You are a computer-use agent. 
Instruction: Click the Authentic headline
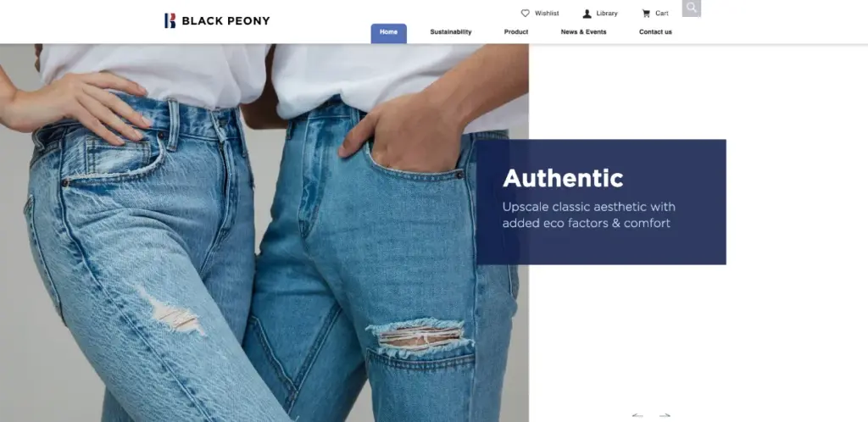563,178
